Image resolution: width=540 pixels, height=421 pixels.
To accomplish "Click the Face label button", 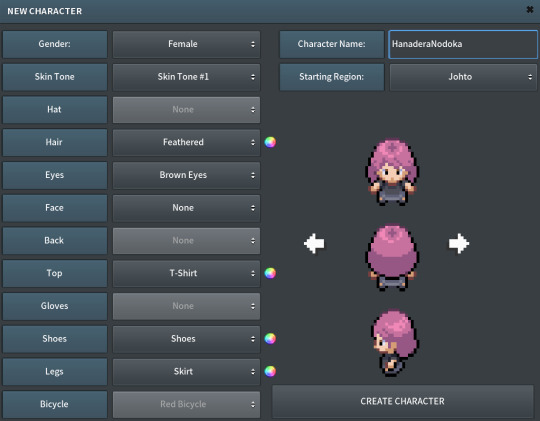I will pos(55,208).
